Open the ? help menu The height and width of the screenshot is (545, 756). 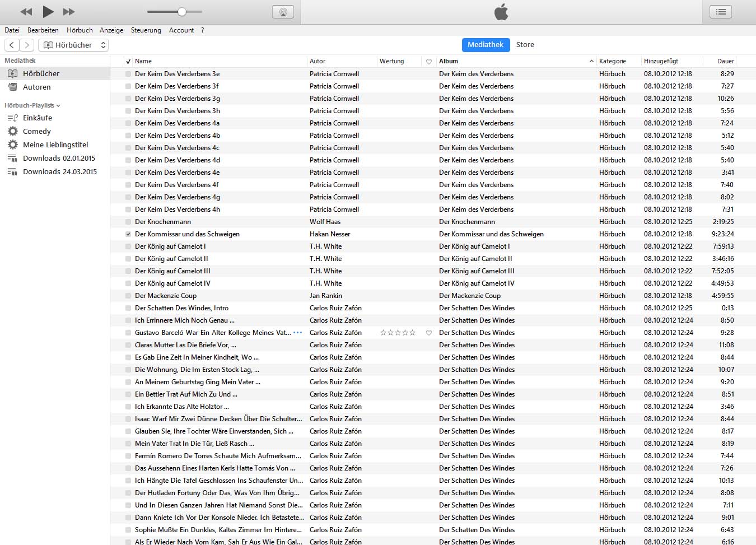[203, 30]
